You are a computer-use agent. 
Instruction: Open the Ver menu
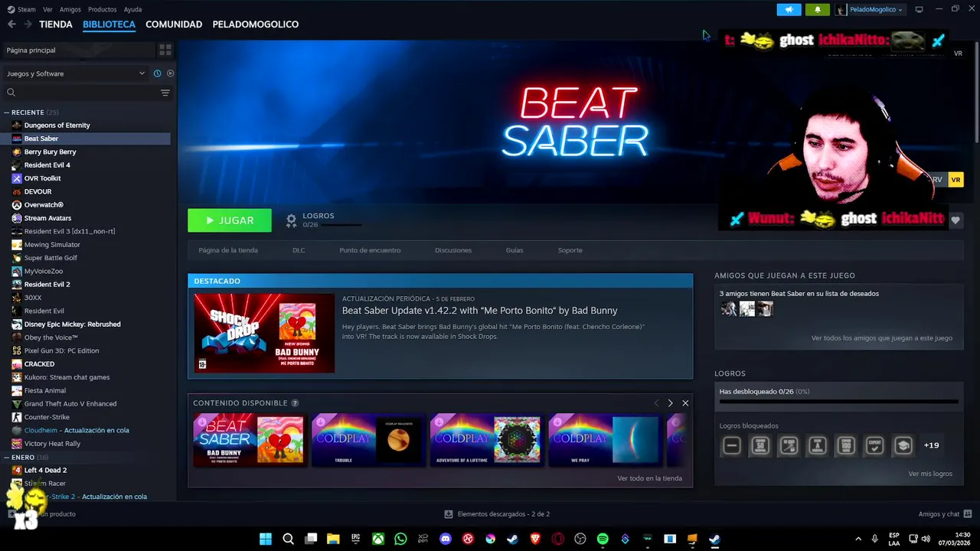[x=47, y=9]
